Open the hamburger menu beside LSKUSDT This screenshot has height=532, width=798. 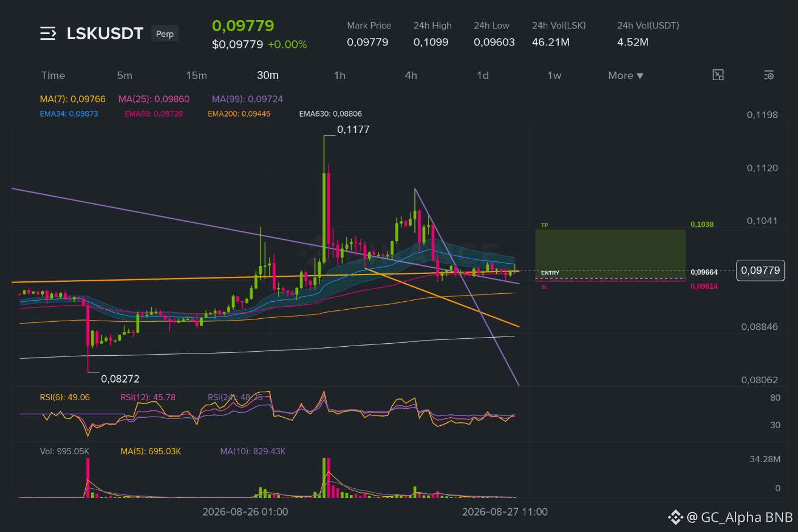coord(48,34)
